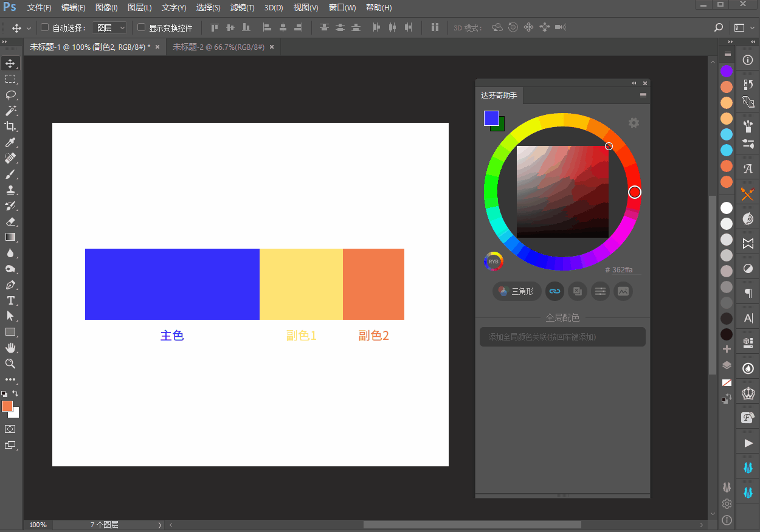Viewport: 760px width, 532px height.
Task: Open the Move tool preset picker arrow
Action: 29,28
